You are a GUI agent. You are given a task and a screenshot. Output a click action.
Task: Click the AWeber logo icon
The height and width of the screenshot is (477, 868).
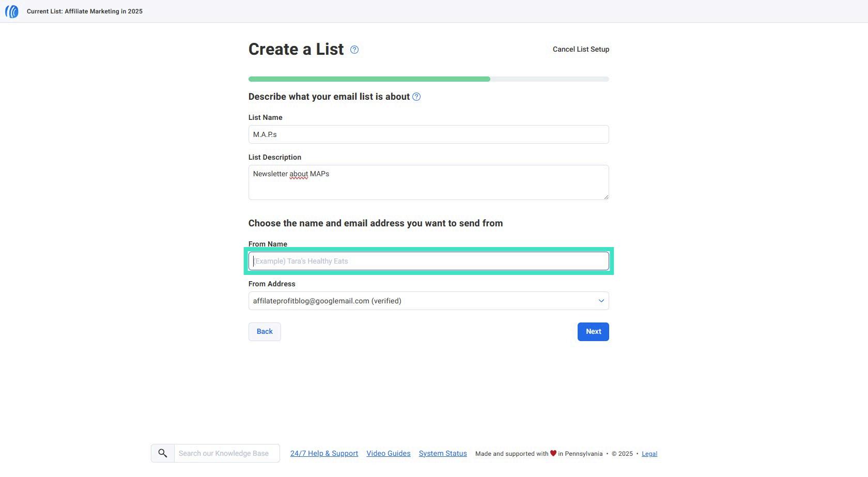pos(11,11)
